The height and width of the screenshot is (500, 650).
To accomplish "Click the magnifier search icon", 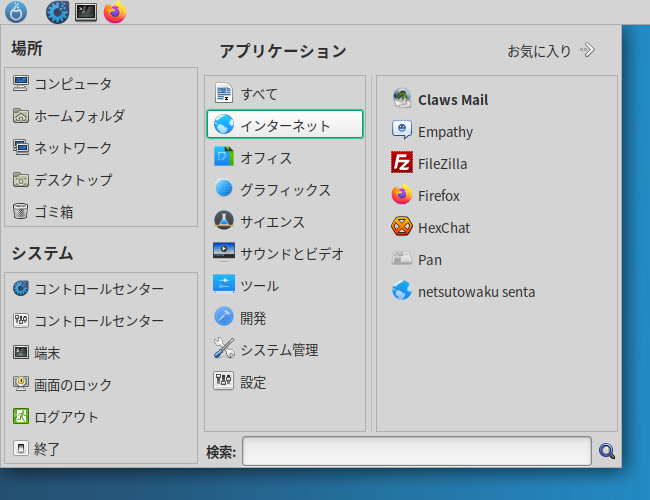I will point(606,451).
